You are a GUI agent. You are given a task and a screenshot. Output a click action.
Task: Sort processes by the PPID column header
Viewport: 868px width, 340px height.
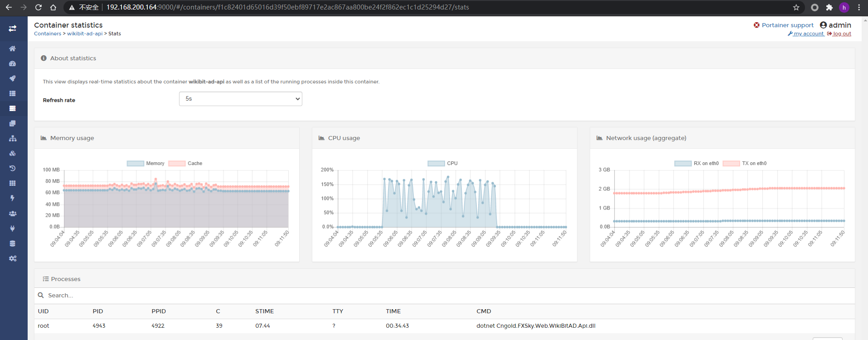pos(159,311)
